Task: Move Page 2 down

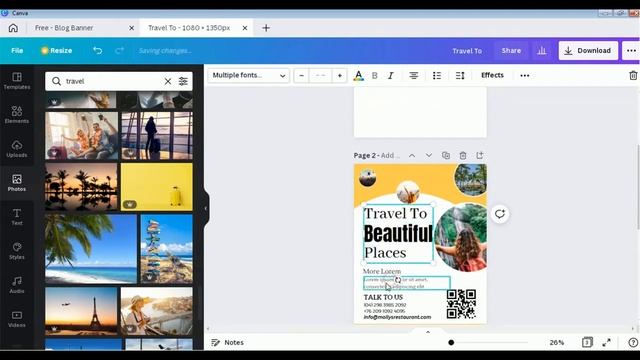Action: (x=429, y=156)
